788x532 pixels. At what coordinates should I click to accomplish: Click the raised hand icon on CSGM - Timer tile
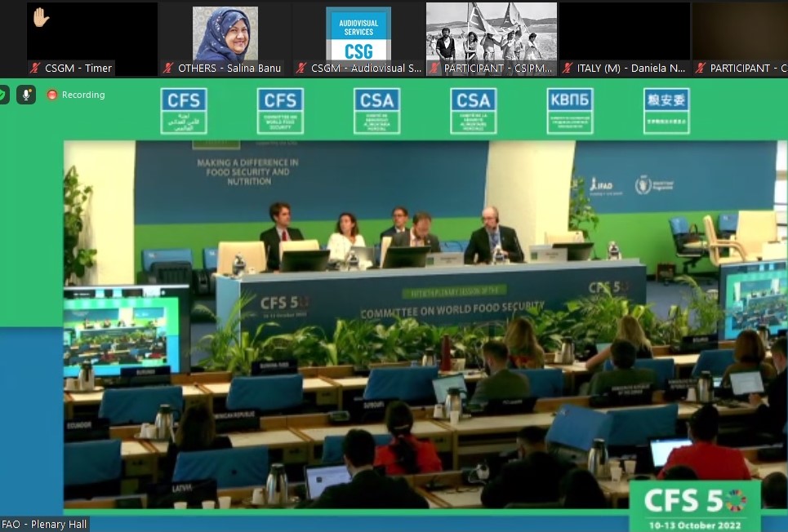pos(41,18)
